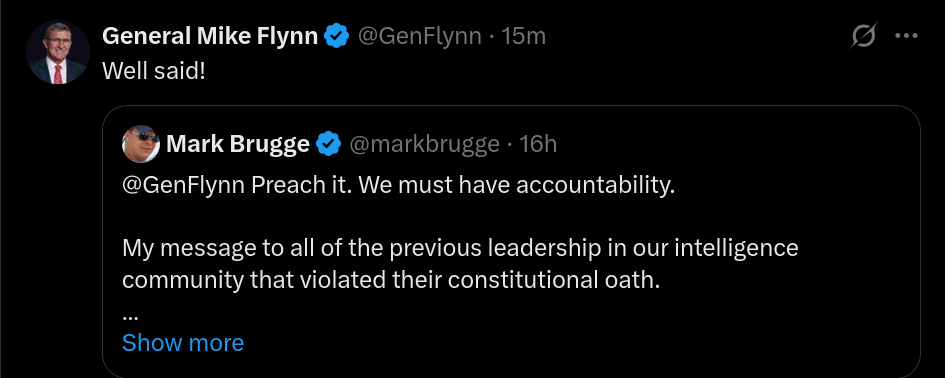
Task: Click the gray @GenFlynn handle beside 15m
Action: point(419,36)
